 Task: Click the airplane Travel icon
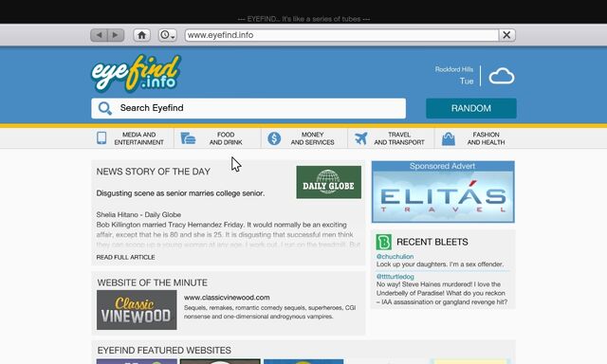point(360,138)
